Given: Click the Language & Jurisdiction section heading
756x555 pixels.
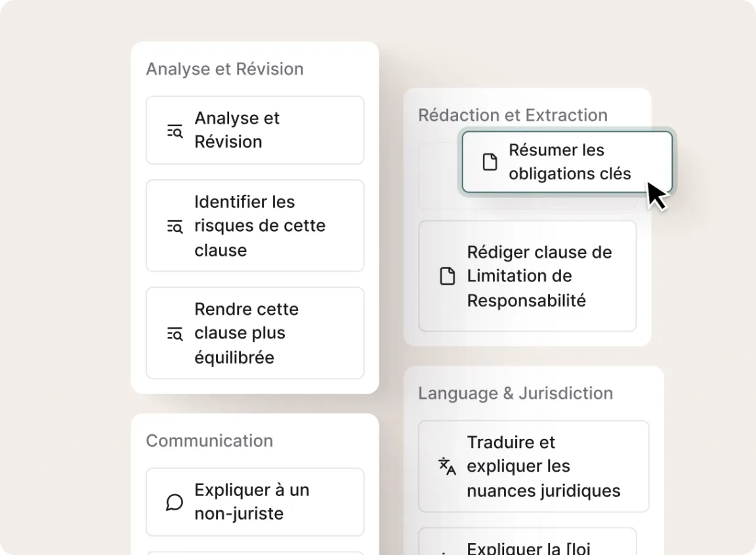Looking at the screenshot, I should click(515, 393).
